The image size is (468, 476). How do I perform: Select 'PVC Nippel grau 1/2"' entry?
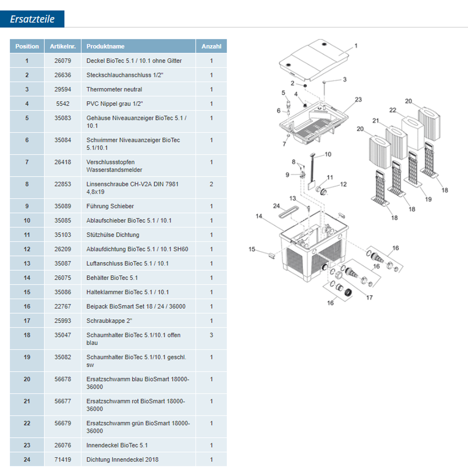(x=114, y=103)
